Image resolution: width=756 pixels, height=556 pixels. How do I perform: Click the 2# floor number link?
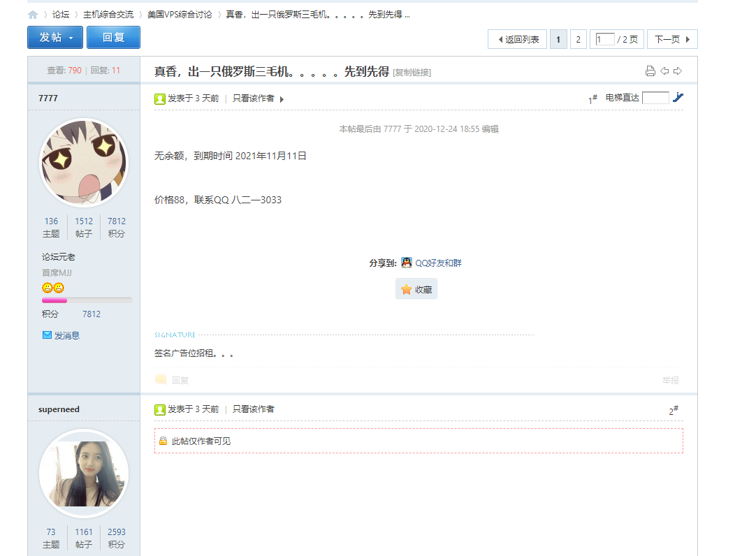[x=674, y=411]
